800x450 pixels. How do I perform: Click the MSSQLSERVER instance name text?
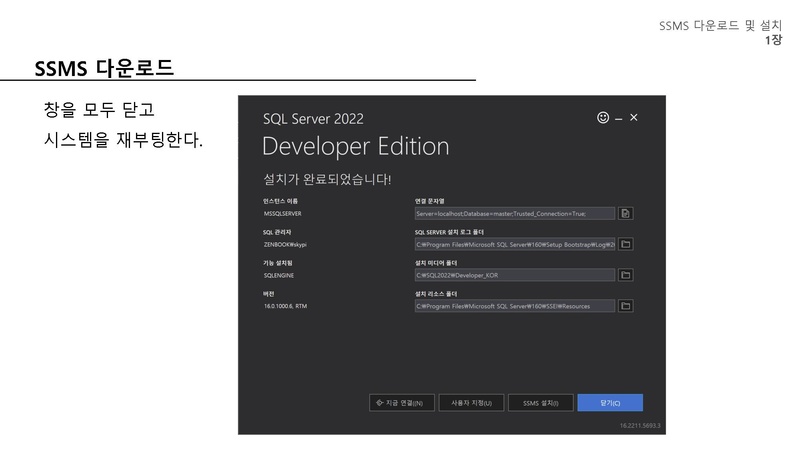(283, 213)
